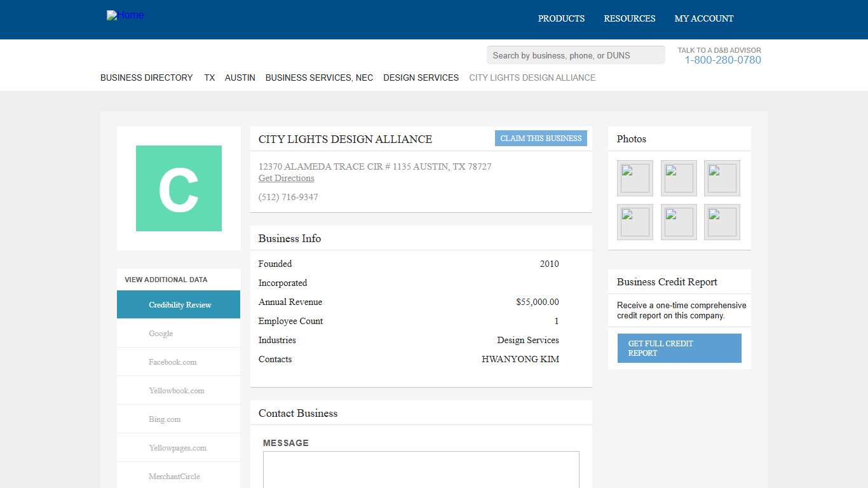
Task: Call the 1-800-280-0780 advisor number
Action: (x=722, y=60)
